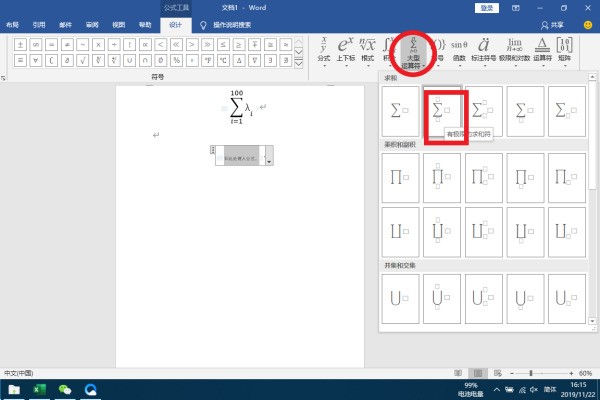The height and width of the screenshot is (400, 600).
Task: Open the 矩阵 (Matrix) gallery
Action: tap(565, 50)
